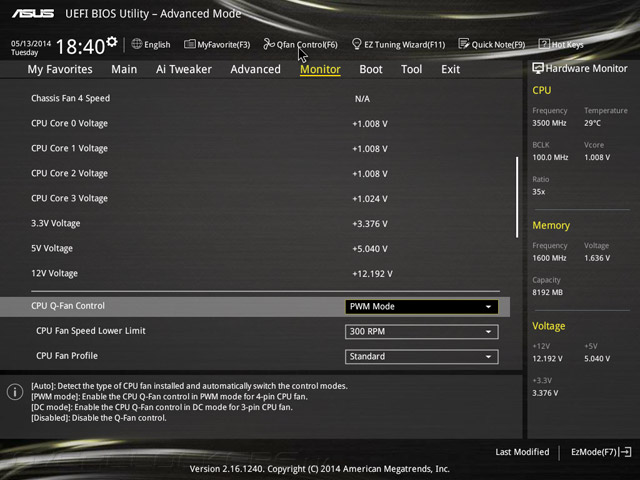640x480 pixels.
Task: Open the CPU Fan Speed Lower Limit dropdown
Action: pos(422,331)
